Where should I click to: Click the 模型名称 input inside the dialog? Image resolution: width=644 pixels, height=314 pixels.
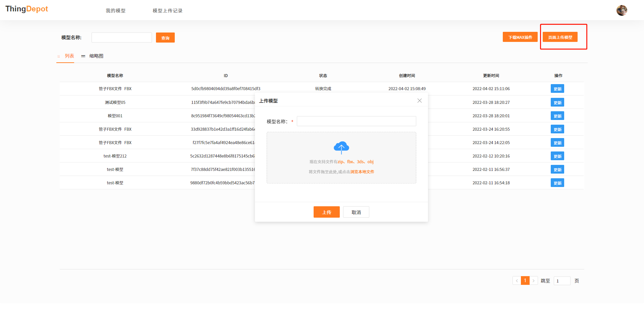(356, 121)
